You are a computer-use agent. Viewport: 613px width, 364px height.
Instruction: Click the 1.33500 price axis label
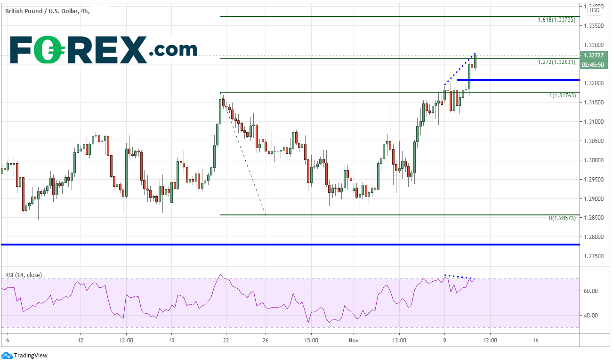pos(594,25)
